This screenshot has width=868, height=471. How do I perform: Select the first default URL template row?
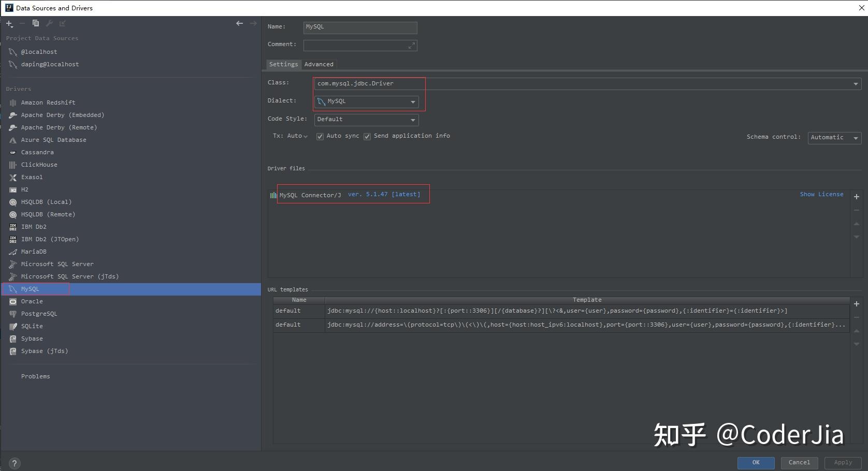[x=561, y=311]
